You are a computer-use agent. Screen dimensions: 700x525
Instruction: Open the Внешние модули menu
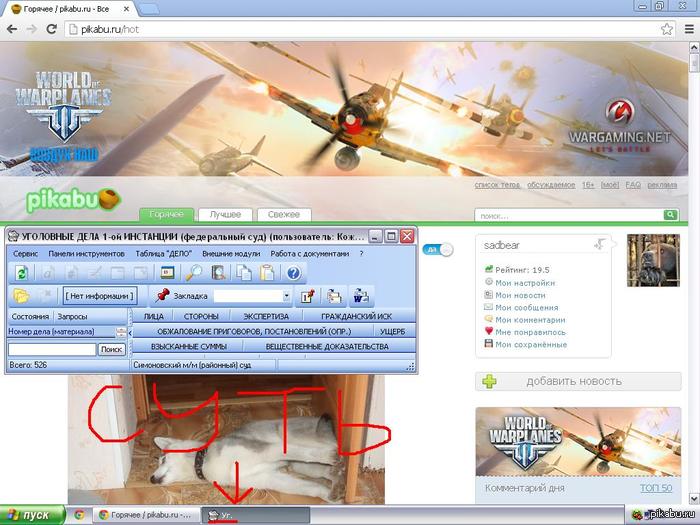(231, 254)
